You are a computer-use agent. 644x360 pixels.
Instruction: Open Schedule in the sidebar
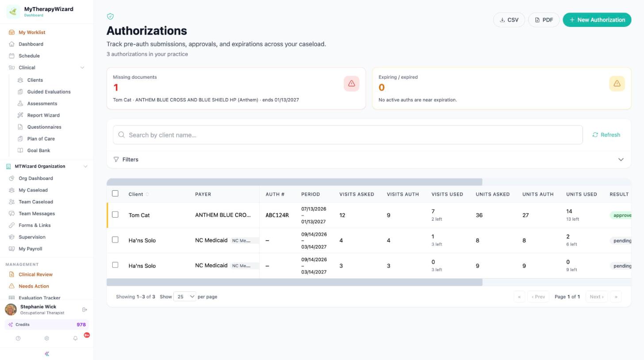click(29, 56)
